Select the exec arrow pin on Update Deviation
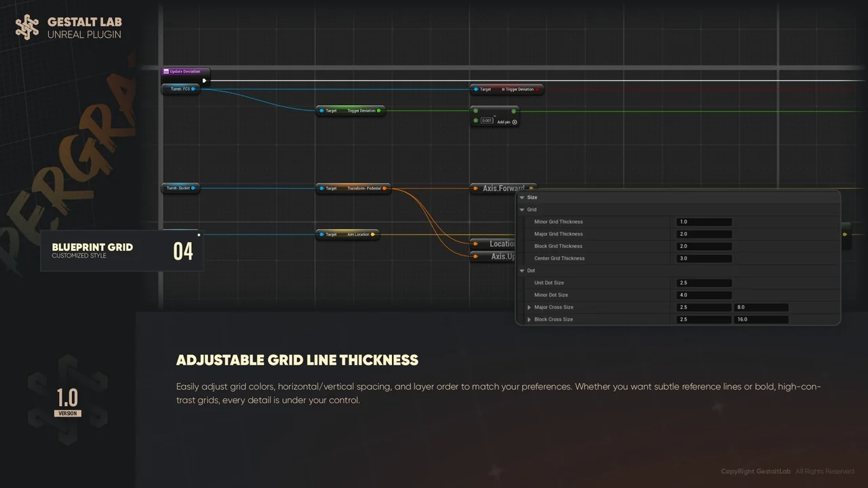868x488 pixels. (x=204, y=80)
